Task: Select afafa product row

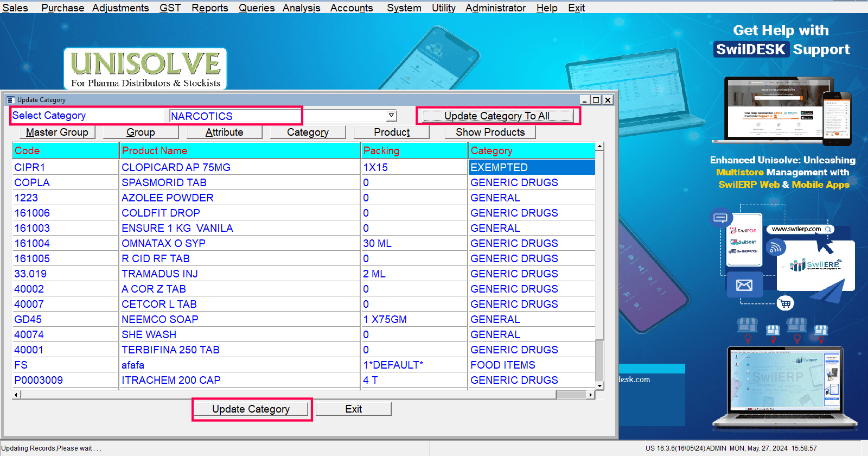Action: point(240,365)
